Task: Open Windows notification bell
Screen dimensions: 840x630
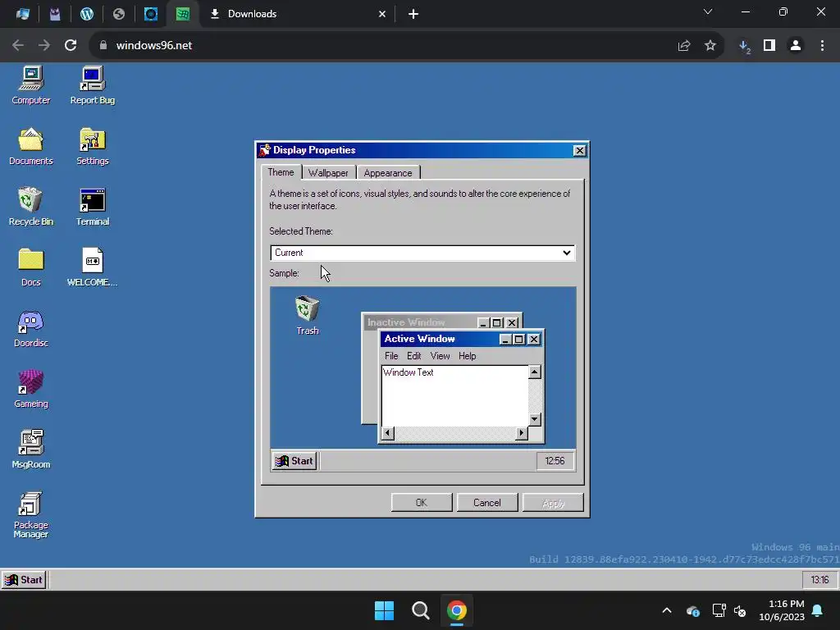Action: [x=818, y=610]
